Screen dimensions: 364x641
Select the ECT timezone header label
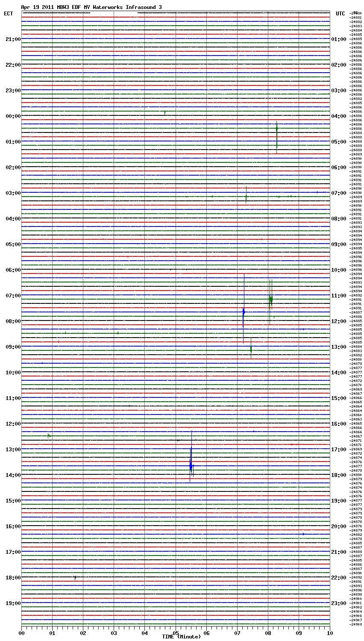(x=9, y=14)
